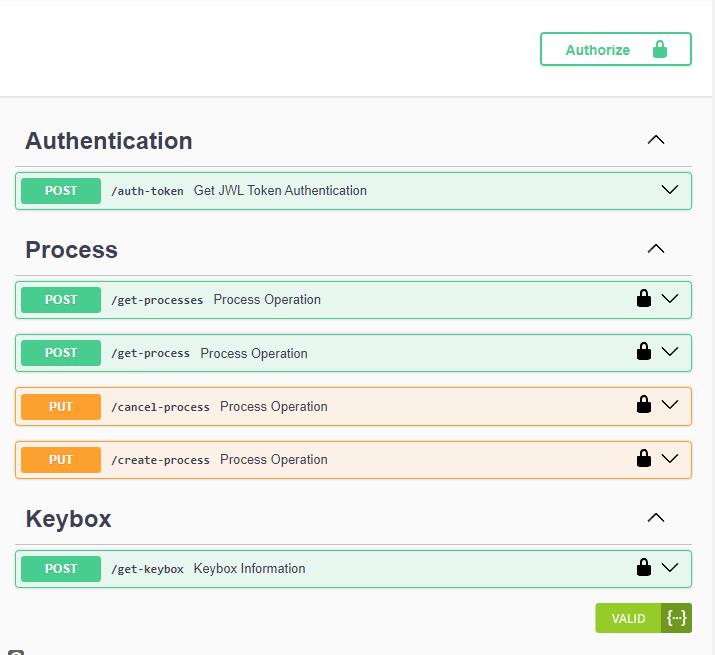Select the Keybox section heading

pos(68,519)
